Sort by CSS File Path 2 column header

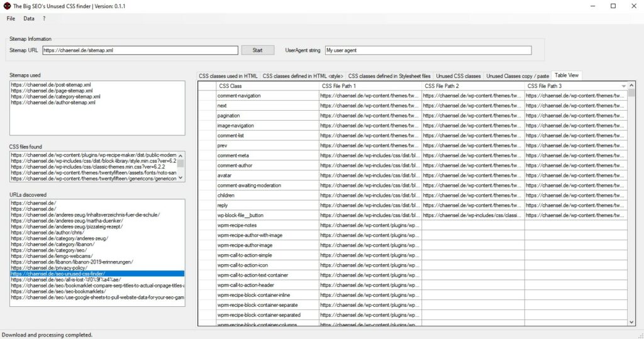(x=473, y=86)
